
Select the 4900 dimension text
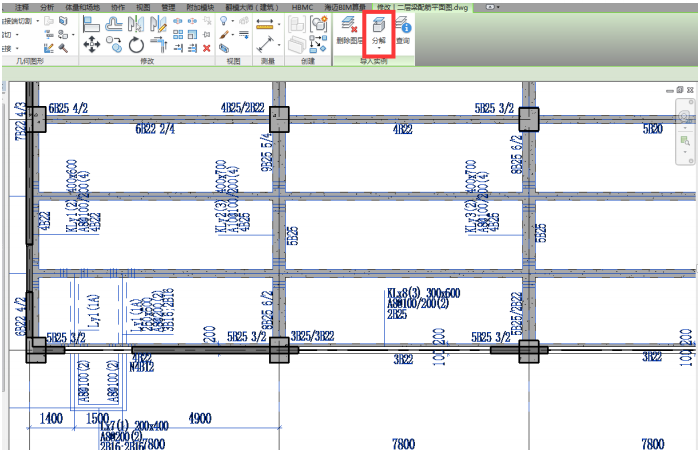tap(200, 418)
